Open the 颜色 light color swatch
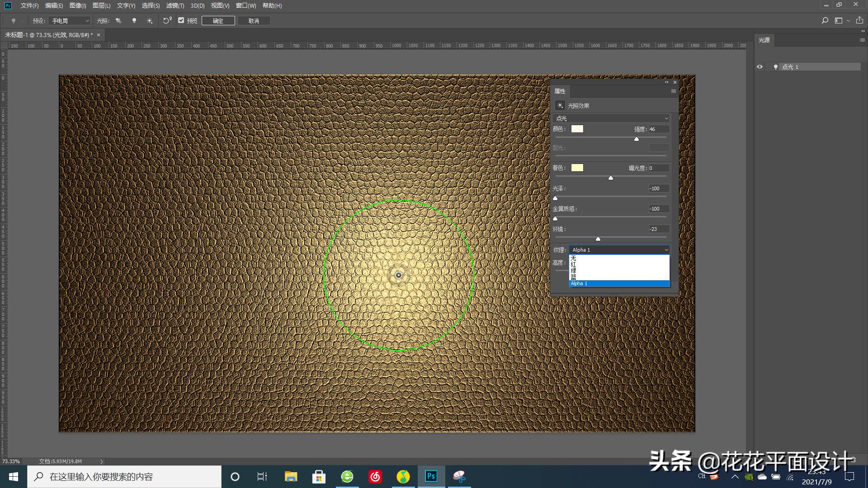Image resolution: width=868 pixels, height=488 pixels. pyautogui.click(x=577, y=129)
